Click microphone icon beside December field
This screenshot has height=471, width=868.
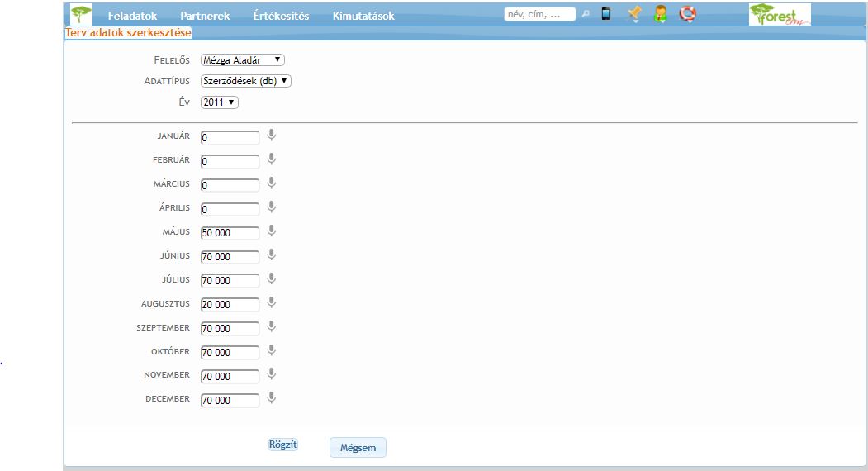click(271, 399)
